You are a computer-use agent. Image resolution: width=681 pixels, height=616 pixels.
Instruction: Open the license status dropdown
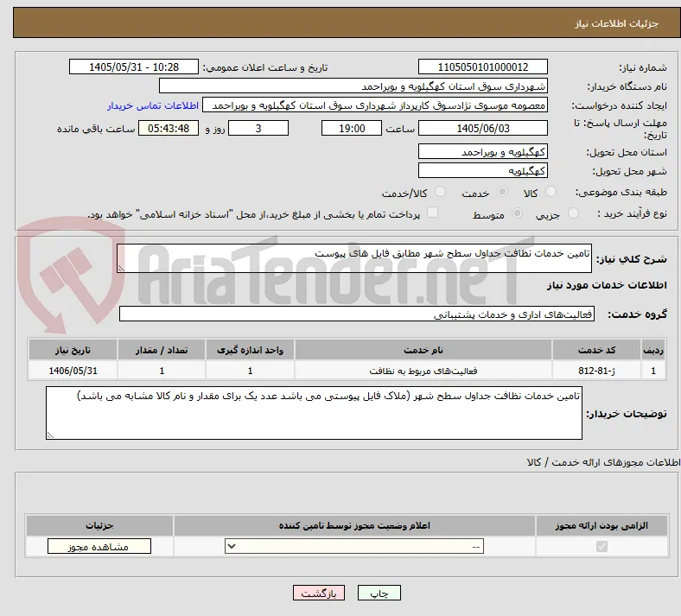point(354,546)
